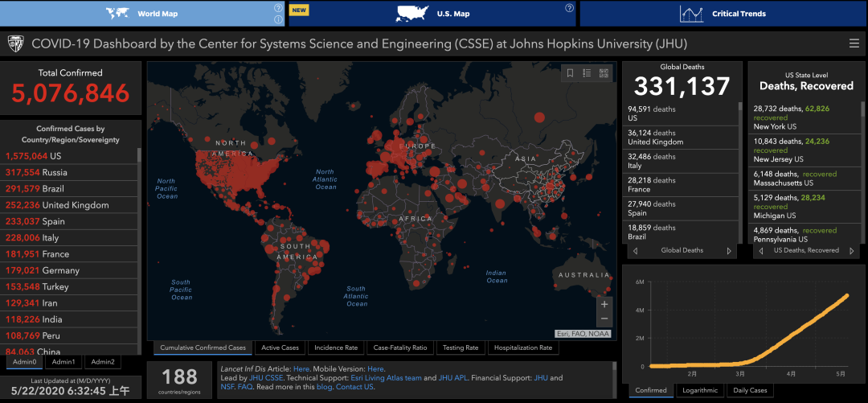Open the NSF link
868x403 pixels.
pyautogui.click(x=227, y=387)
